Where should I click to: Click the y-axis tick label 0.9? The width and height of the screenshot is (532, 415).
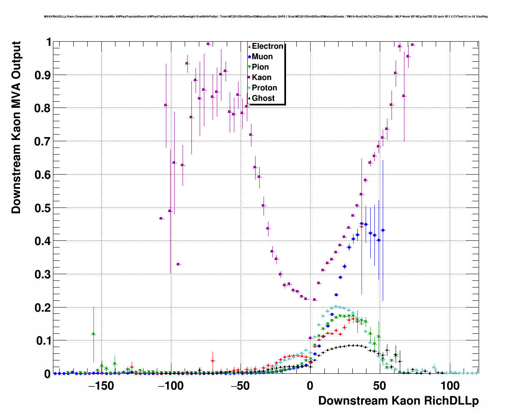43,75
